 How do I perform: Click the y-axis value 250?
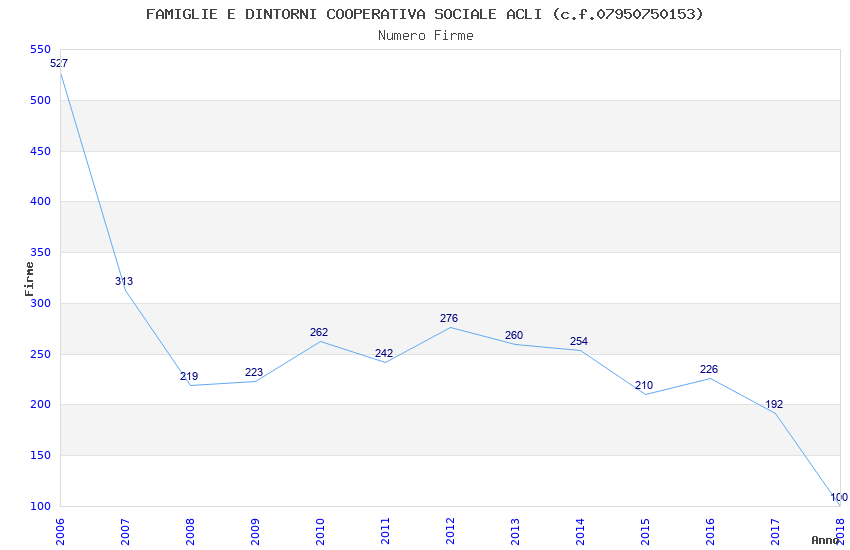40,354
